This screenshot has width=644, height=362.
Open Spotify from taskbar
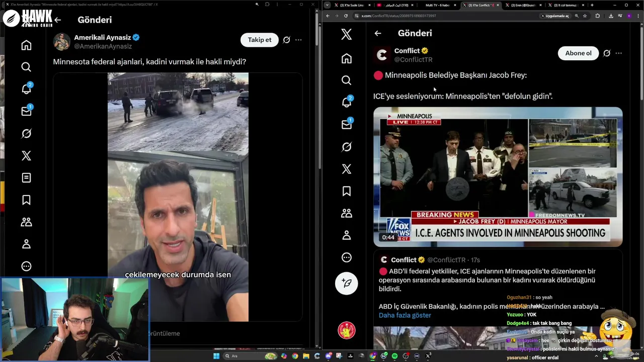(x=394, y=356)
